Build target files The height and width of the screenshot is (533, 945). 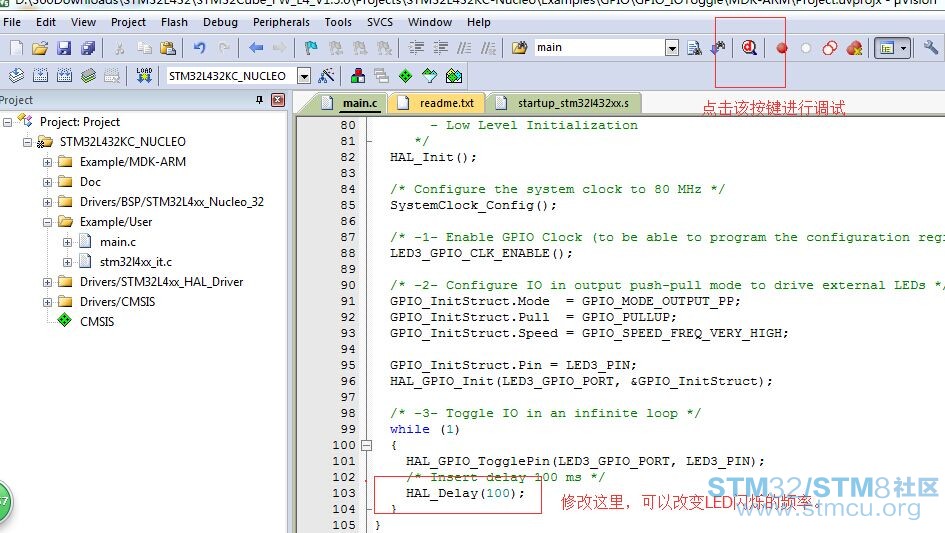(x=40, y=76)
